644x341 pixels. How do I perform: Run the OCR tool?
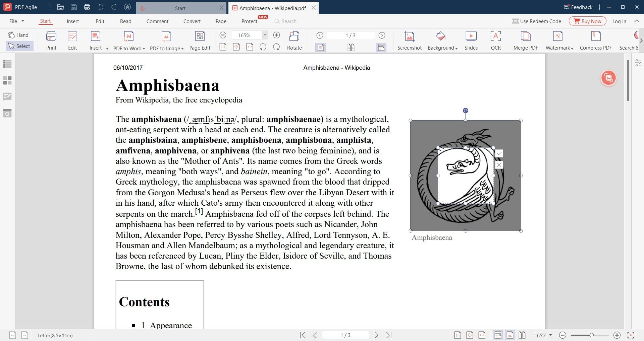coord(496,41)
